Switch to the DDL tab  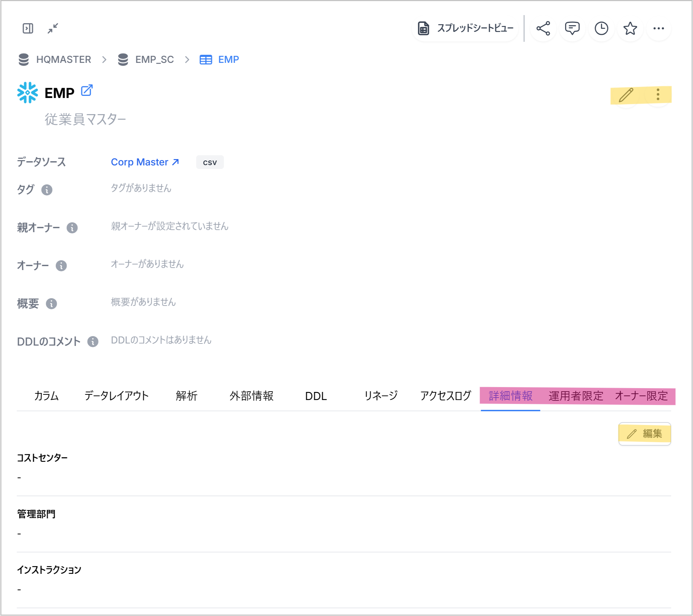coord(316,396)
